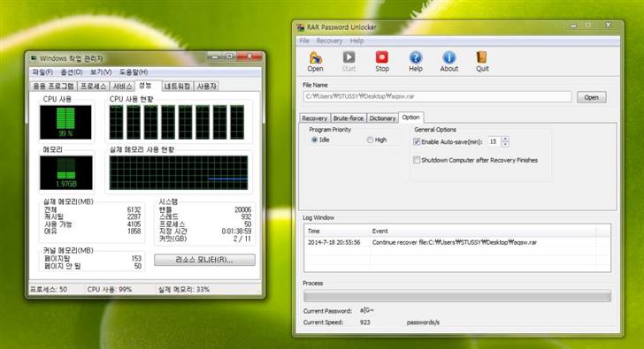
Task: Switch to 사용자 tab in Task Manager
Action: pos(207,86)
